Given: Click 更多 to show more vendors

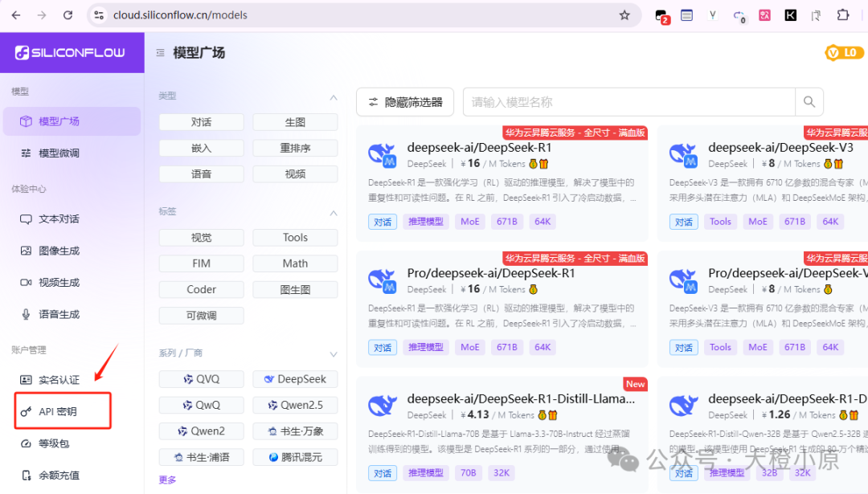Looking at the screenshot, I should (x=167, y=480).
